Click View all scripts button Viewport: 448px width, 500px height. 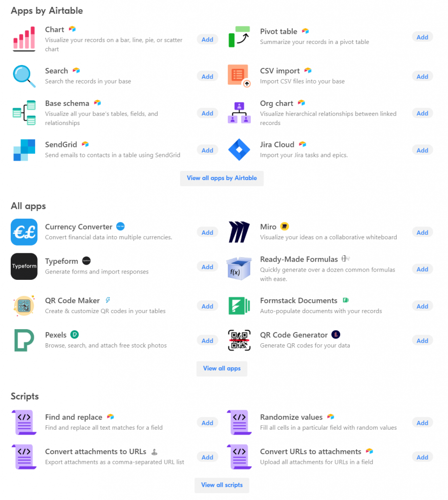(x=222, y=485)
